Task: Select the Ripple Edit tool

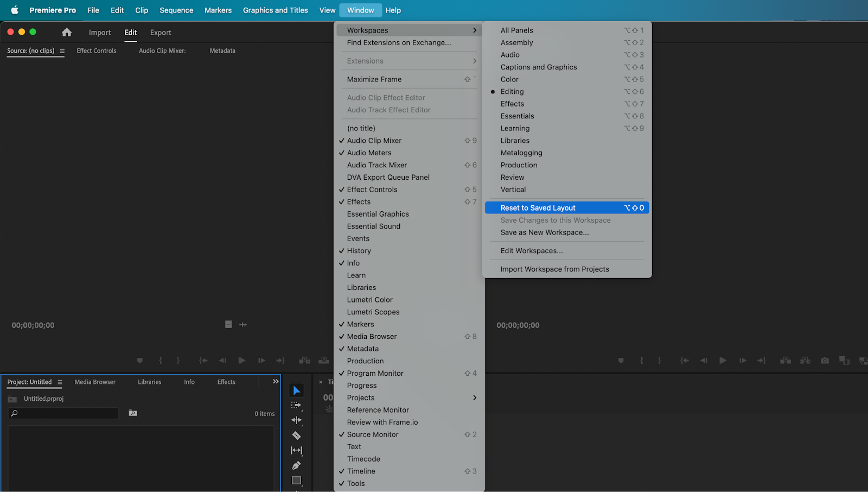Action: click(x=296, y=420)
